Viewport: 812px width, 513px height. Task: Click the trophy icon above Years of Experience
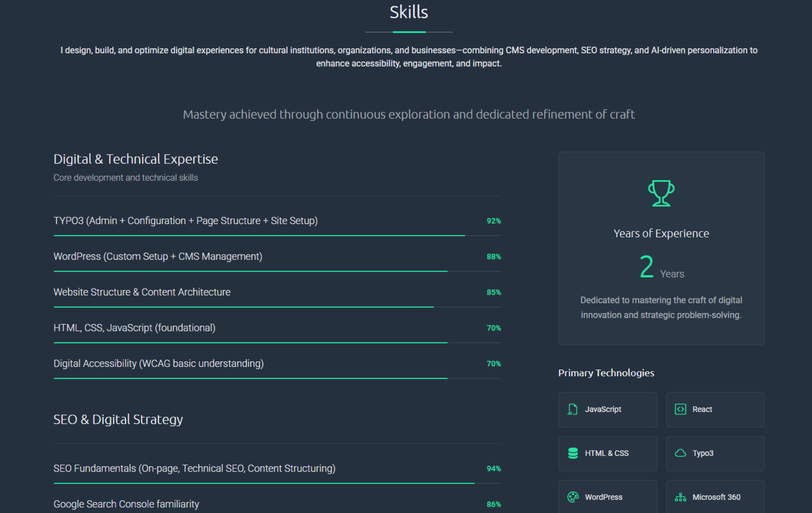point(661,193)
